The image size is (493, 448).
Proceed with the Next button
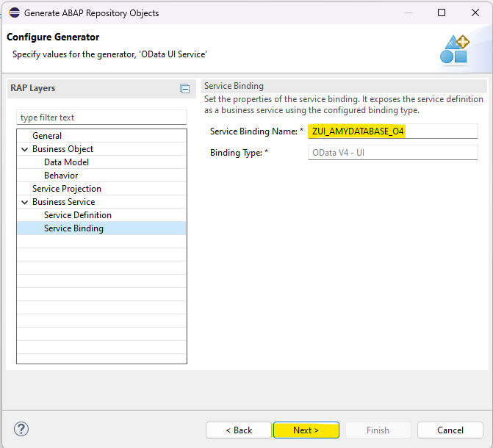pos(306,430)
